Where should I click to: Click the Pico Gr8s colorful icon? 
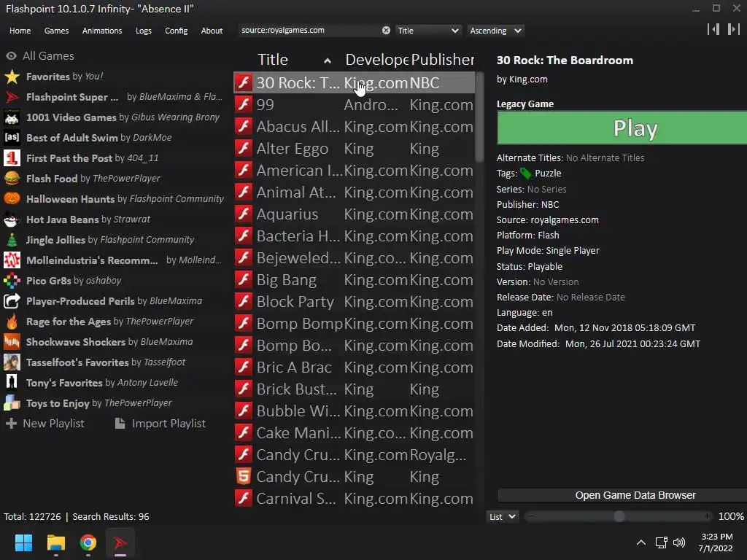(x=12, y=281)
